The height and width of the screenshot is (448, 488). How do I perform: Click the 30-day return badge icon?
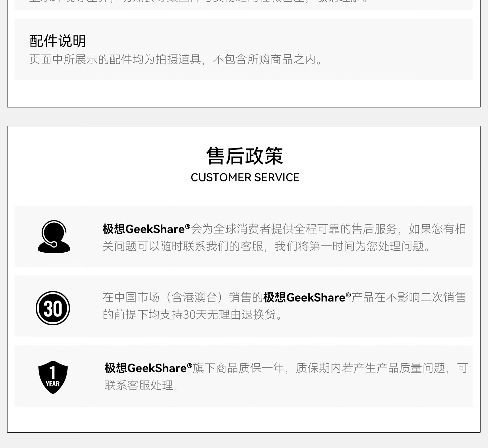pyautogui.click(x=53, y=308)
